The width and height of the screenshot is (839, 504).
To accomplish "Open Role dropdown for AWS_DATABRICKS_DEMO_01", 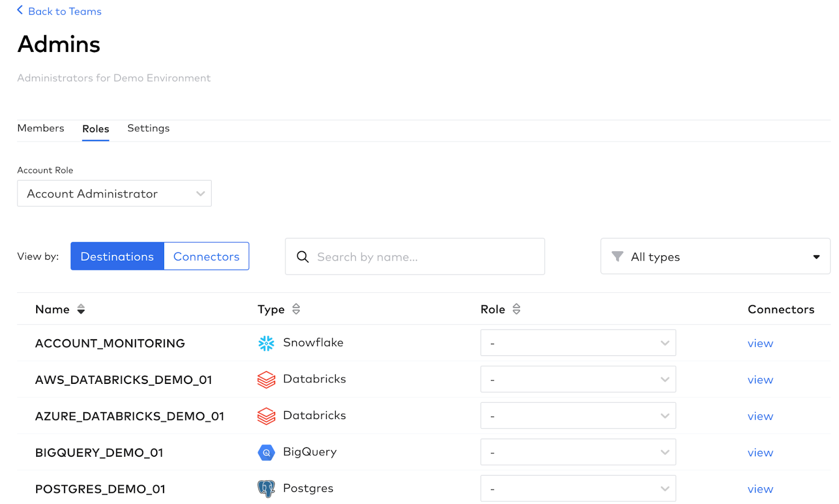I will 578,379.
